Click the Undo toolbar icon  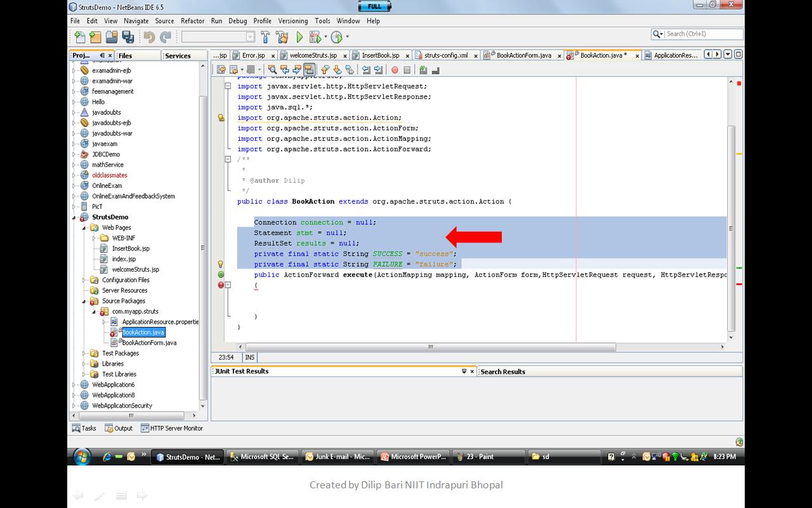point(149,35)
